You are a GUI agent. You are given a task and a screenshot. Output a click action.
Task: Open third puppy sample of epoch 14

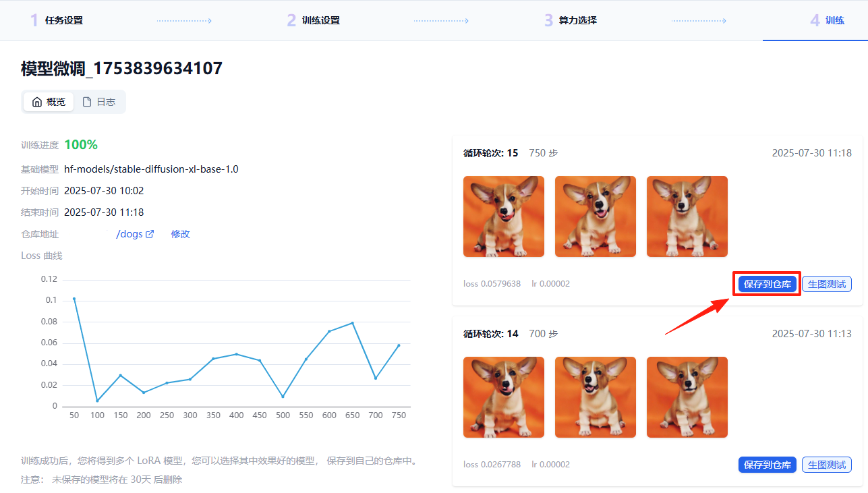pos(687,397)
